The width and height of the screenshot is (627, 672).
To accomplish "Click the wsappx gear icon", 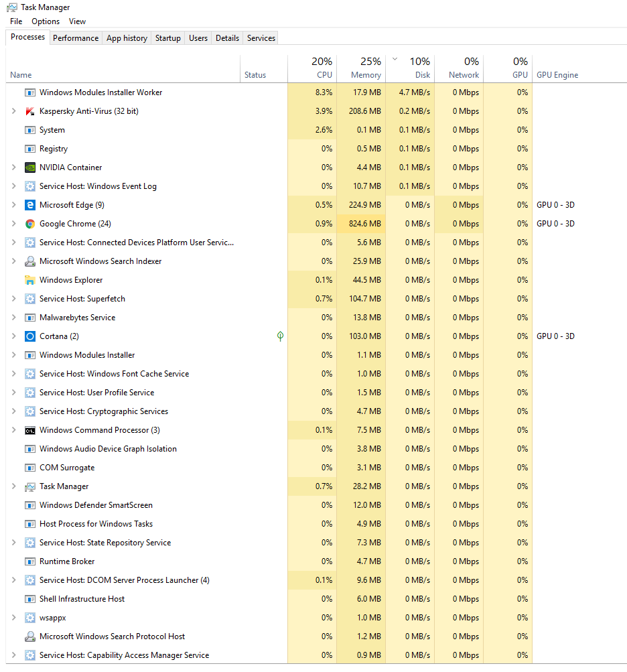I will pos(30,618).
